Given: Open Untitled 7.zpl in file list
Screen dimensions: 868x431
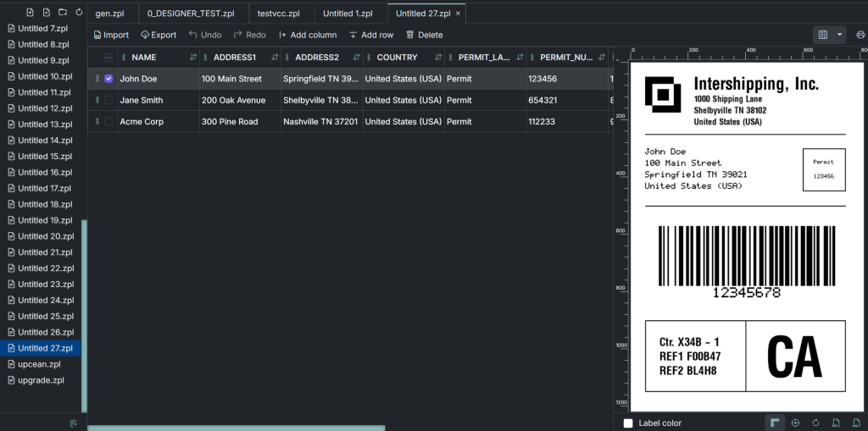Looking at the screenshot, I should pos(41,28).
